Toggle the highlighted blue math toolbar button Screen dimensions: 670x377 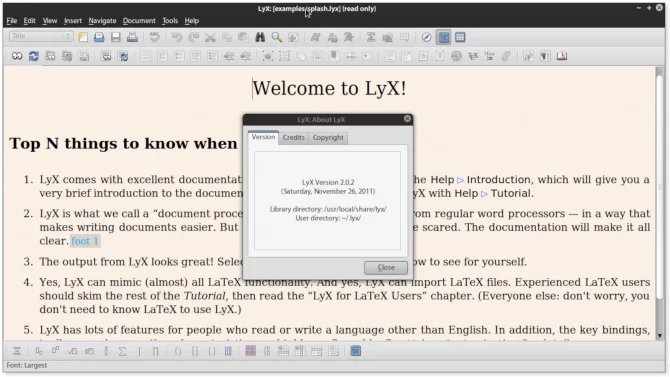tap(444, 37)
